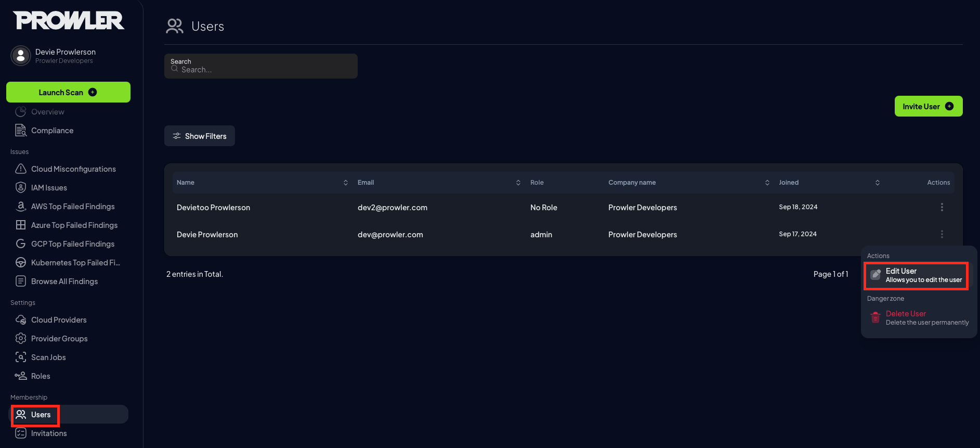This screenshot has width=980, height=448.
Task: Sort the table by Email column arrows
Action: 518,183
